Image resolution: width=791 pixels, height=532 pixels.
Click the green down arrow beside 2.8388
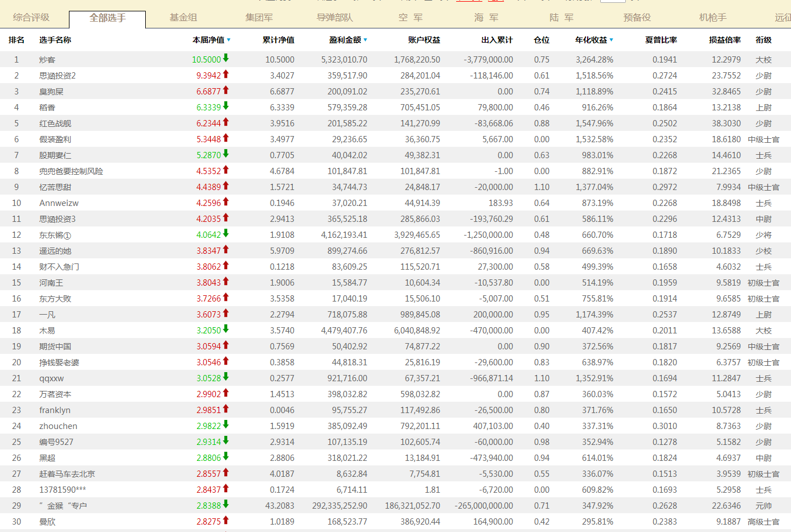[226, 504]
